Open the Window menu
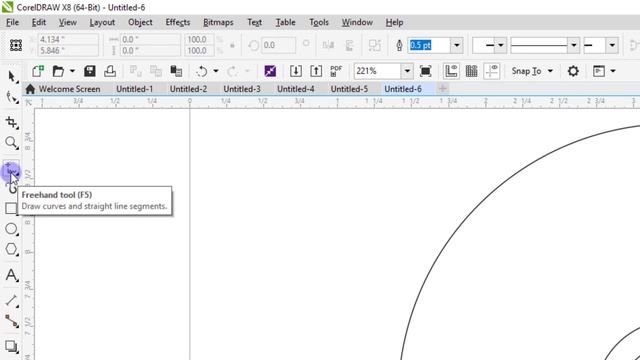Image resolution: width=640 pixels, height=360 pixels. 357,22
